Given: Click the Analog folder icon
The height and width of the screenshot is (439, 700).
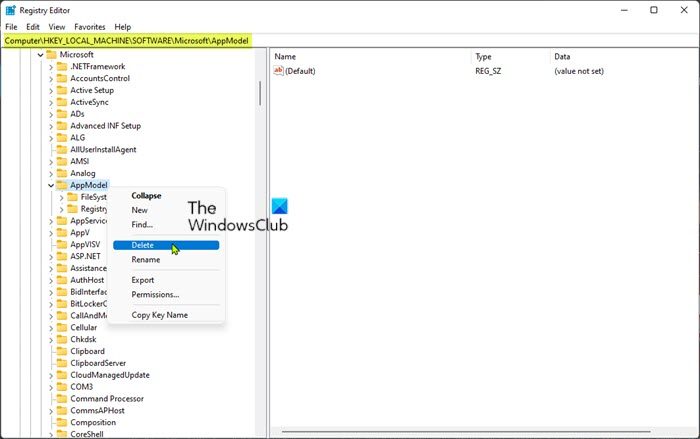Looking at the screenshot, I should click(62, 173).
